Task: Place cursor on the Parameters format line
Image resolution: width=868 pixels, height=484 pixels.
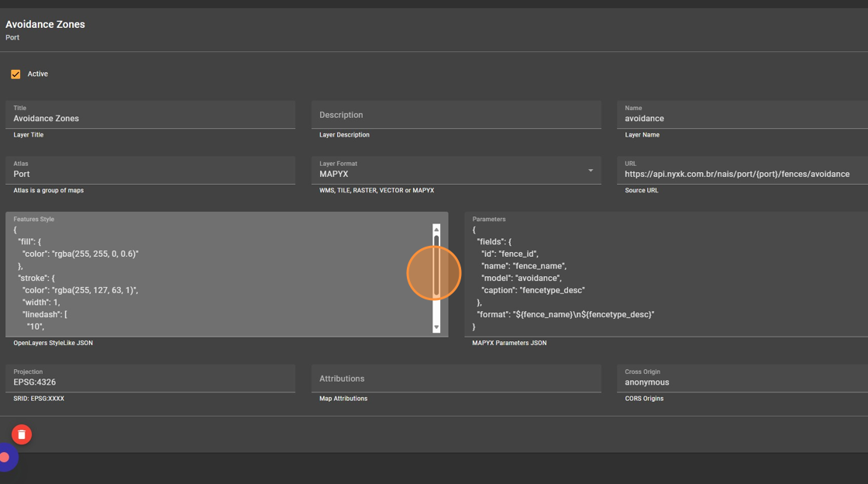Action: point(566,314)
